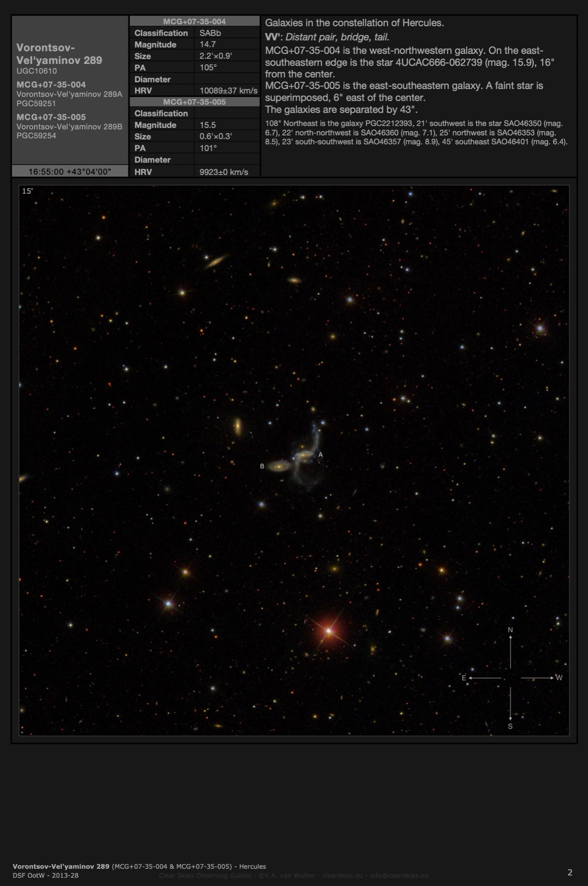The image size is (588, 886).
Task: Click the info@clearskies.eu email address
Action: 399,875
